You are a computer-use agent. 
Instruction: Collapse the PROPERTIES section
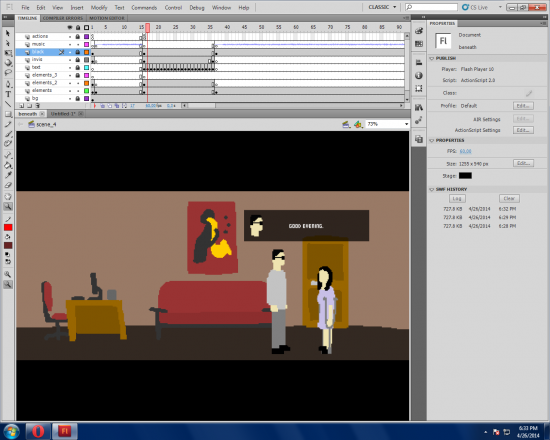click(431, 140)
